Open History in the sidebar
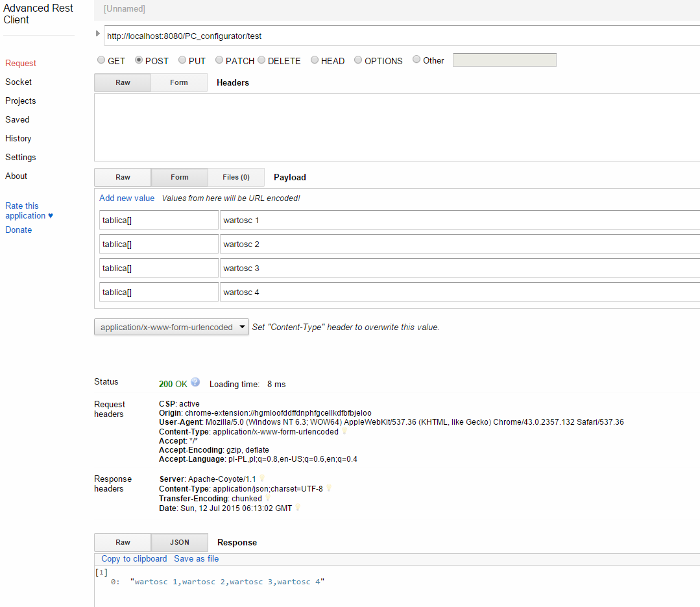 point(18,138)
